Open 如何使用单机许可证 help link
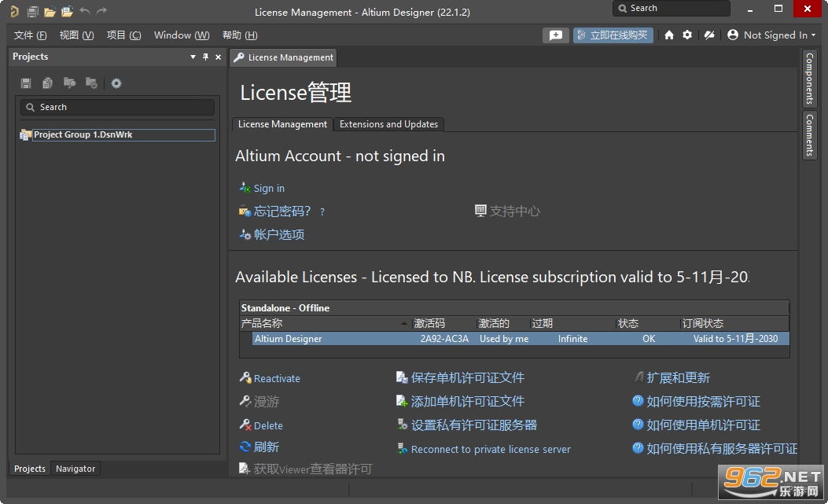Image resolution: width=828 pixels, height=504 pixels. [x=704, y=425]
